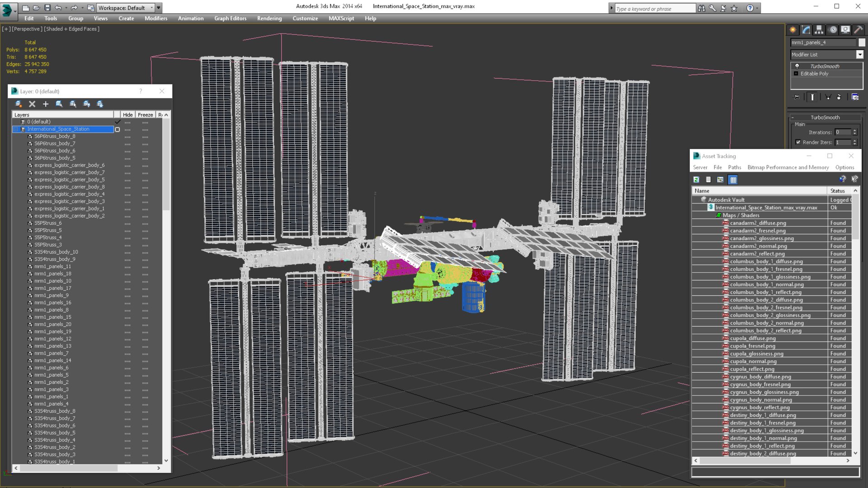868x488 pixels.
Task: Click the Project Folder icon in quick access
Action: point(91,8)
